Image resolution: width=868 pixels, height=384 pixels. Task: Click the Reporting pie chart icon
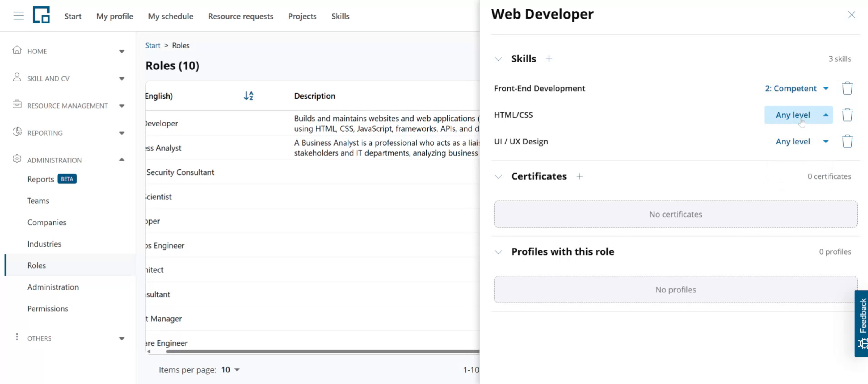point(17,132)
